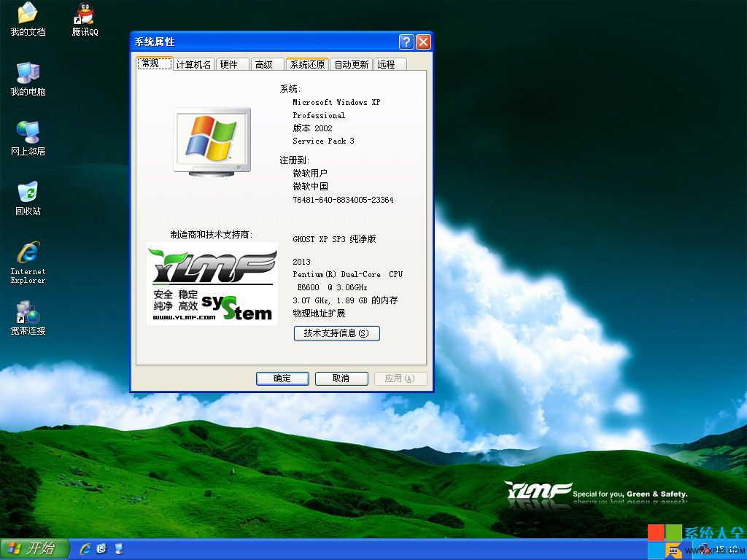The height and width of the screenshot is (560, 747).
Task: Click the text '微软用户'
Action: tap(310, 174)
